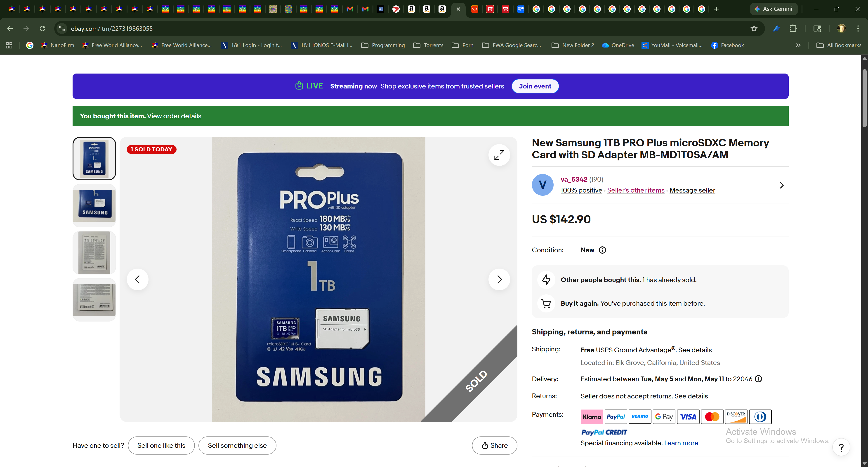The width and height of the screenshot is (868, 467).
Task: Click the Discover payment logo
Action: click(x=736, y=417)
